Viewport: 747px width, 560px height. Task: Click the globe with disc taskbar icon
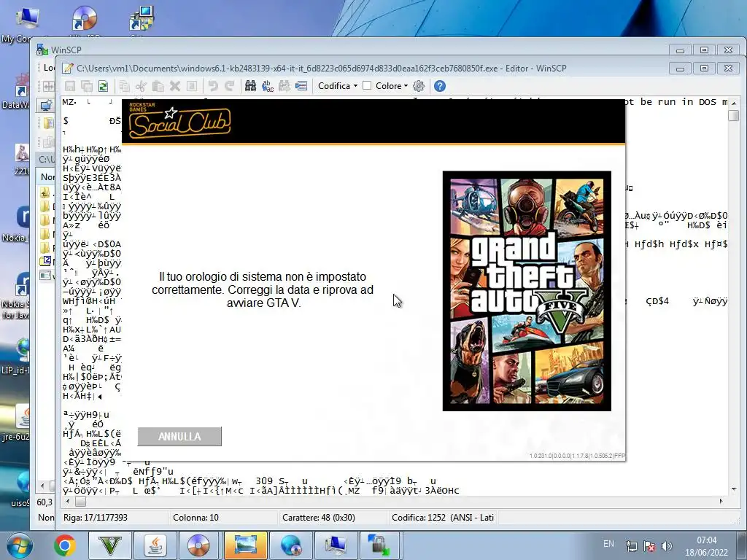[x=290, y=545]
